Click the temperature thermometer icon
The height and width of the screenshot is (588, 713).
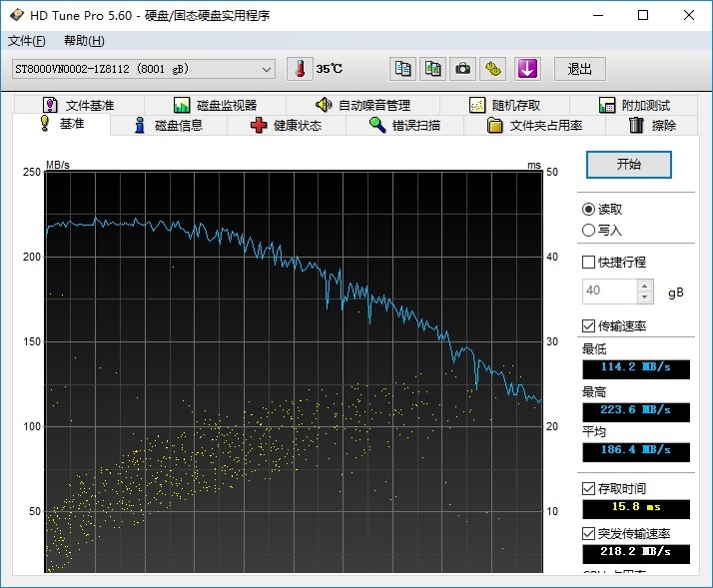pyautogui.click(x=300, y=69)
